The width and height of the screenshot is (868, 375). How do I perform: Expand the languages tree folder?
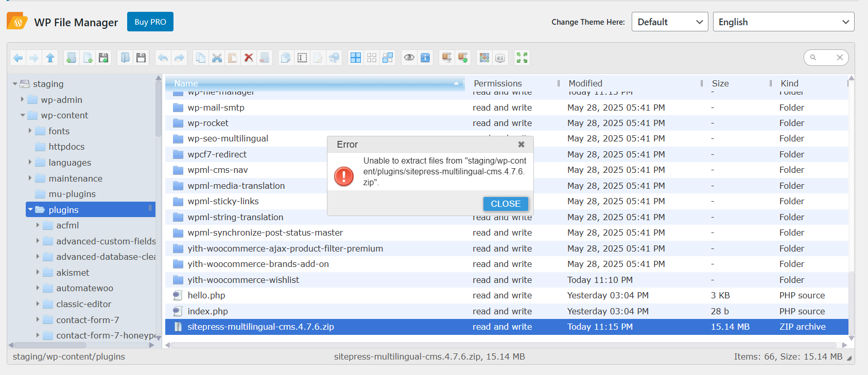coord(30,162)
